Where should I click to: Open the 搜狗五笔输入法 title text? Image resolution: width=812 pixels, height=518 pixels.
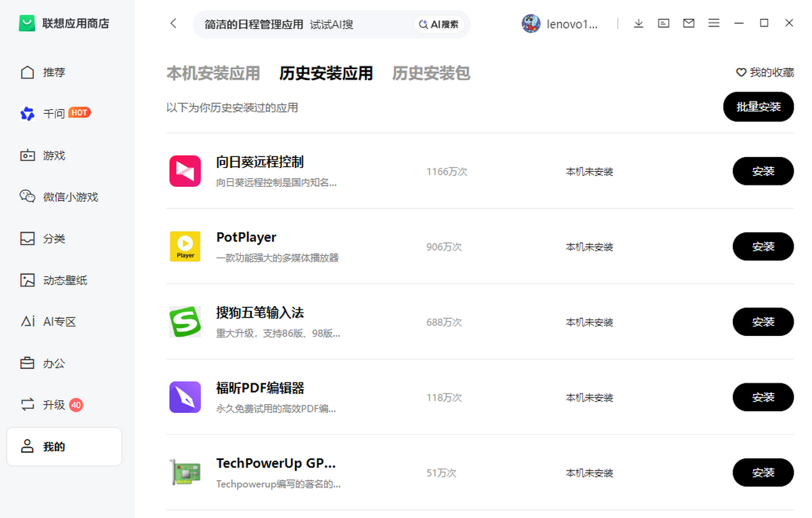click(260, 312)
